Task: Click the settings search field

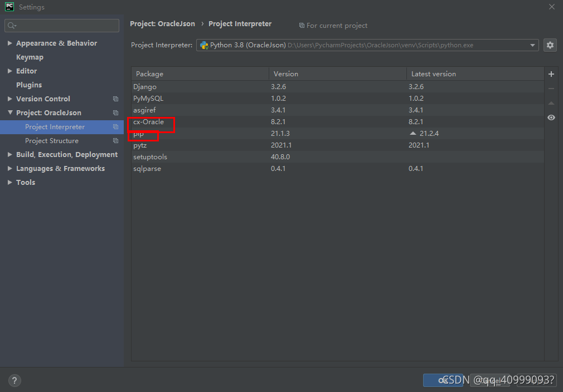Action: [x=62, y=26]
